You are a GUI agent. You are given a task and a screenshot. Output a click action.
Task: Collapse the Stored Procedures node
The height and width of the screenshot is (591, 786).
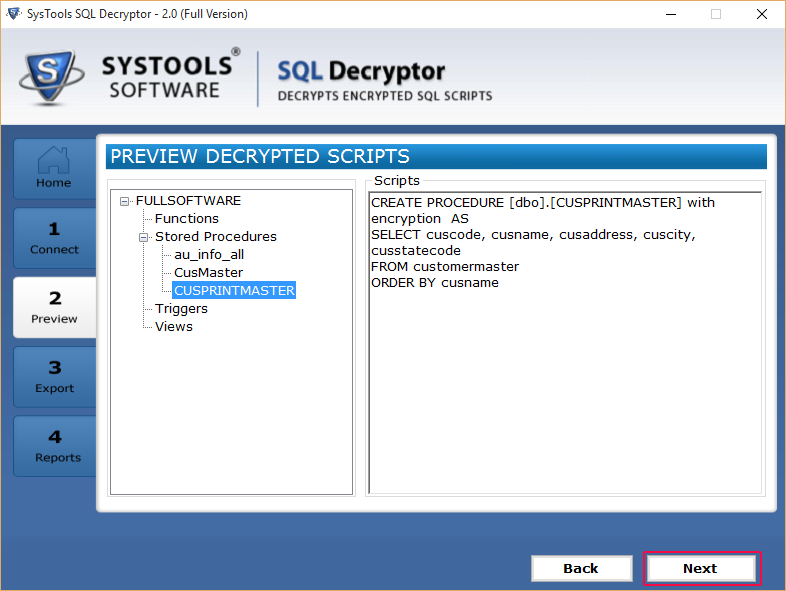(143, 238)
